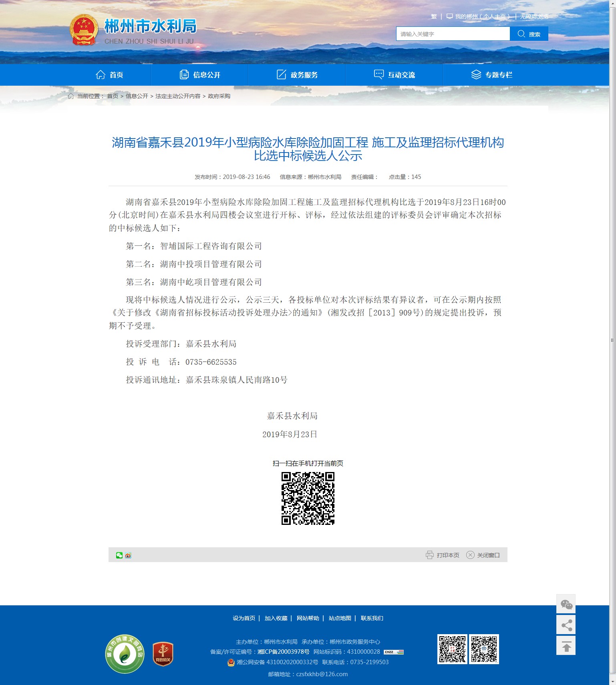Go to 法定主动公开内容 in breadcrumb
616x685 pixels.
tap(178, 96)
